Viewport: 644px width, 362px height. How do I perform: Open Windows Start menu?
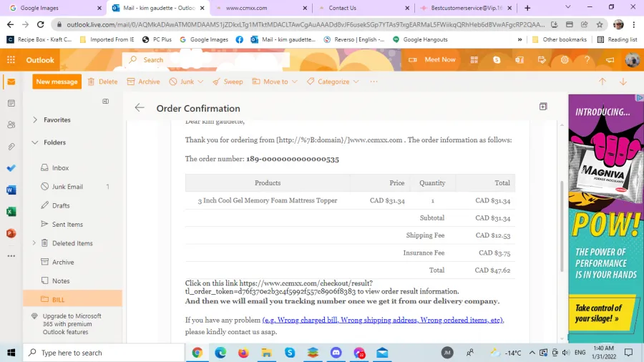[x=11, y=353]
